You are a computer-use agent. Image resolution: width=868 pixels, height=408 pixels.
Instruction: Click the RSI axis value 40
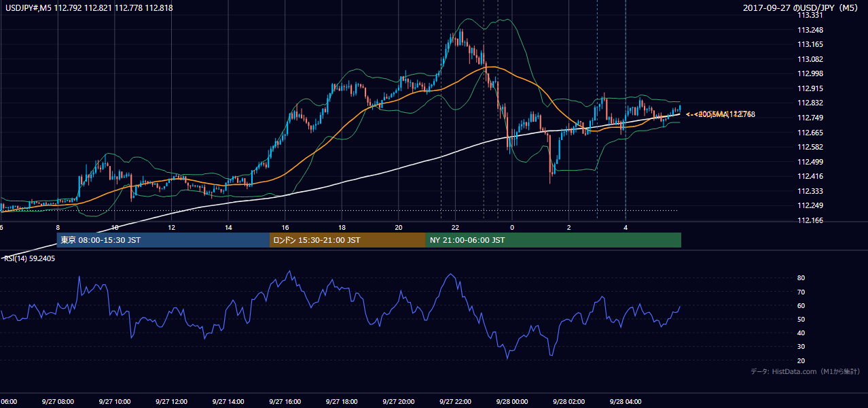801,333
